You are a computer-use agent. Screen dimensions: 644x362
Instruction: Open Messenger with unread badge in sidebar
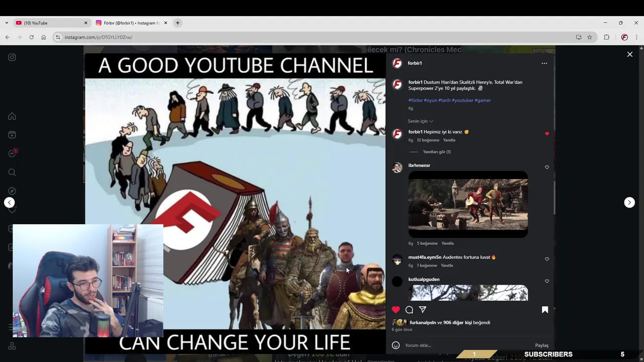[x=12, y=153]
